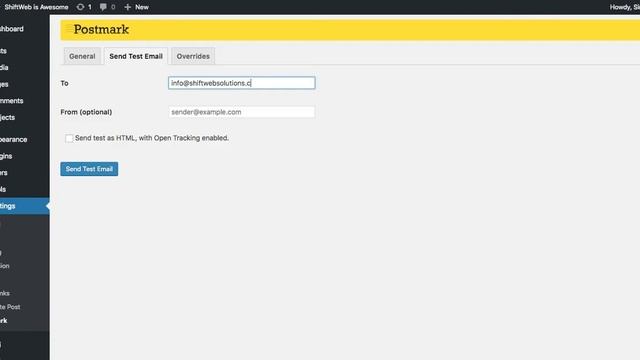Screen dimensions: 640x360
Task: Select the Send Test Email tab
Action: coord(136,56)
